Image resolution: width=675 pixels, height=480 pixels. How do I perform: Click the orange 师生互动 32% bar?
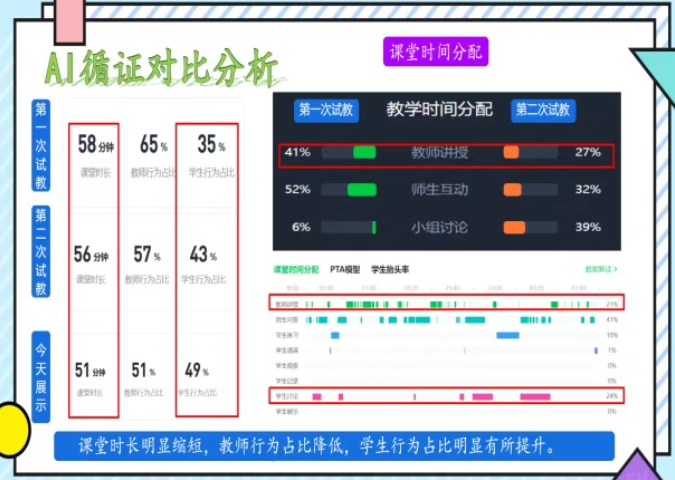[x=512, y=189]
